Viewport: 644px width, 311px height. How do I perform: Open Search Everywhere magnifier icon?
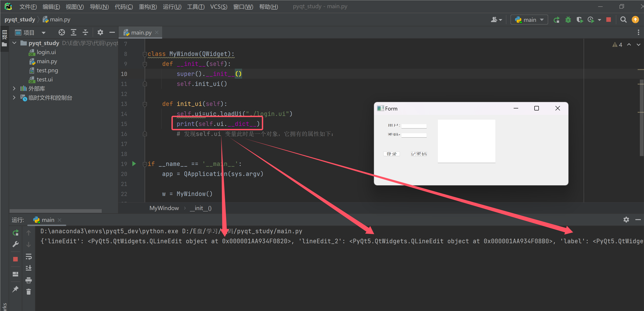click(x=624, y=20)
